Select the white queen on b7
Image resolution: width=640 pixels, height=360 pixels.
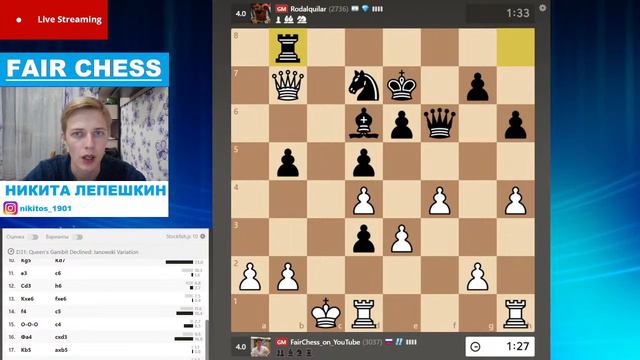pos(288,85)
